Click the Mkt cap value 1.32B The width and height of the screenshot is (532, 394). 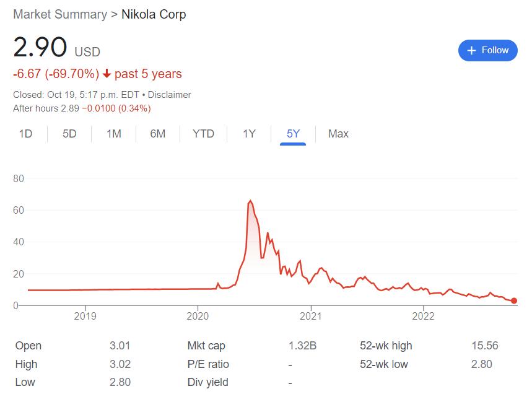coord(302,346)
